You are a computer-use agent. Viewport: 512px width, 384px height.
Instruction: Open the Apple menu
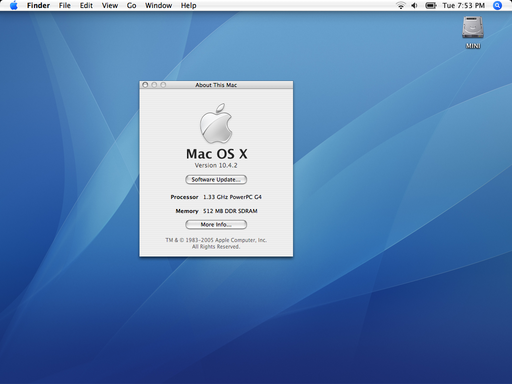pos(14,5)
